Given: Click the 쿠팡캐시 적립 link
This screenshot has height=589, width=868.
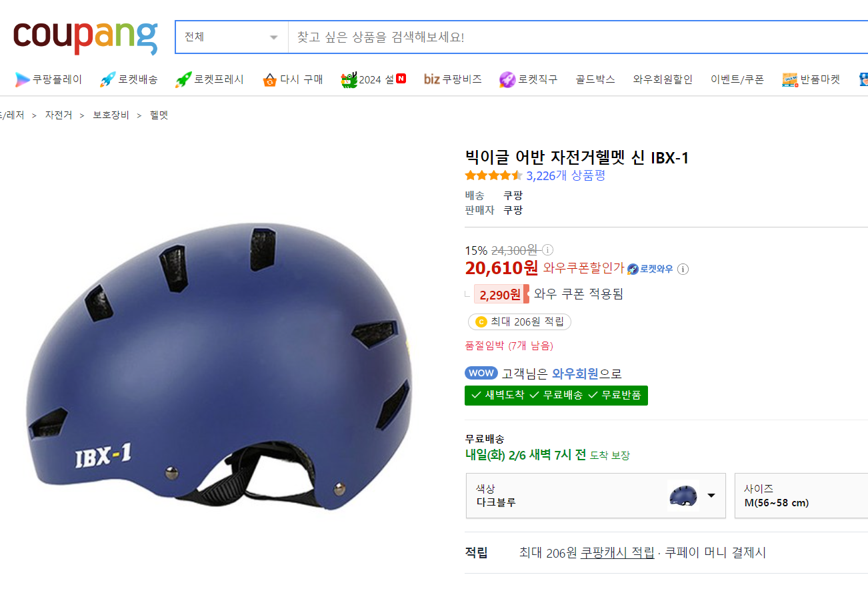Looking at the screenshot, I should point(617,552).
